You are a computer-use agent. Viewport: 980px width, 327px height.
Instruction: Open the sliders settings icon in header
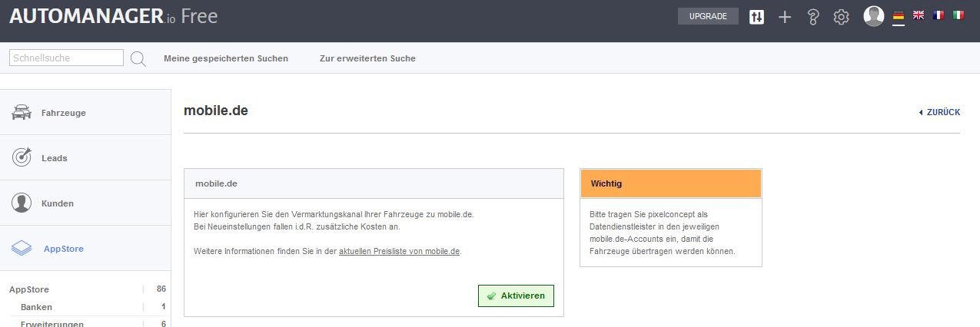pos(756,16)
